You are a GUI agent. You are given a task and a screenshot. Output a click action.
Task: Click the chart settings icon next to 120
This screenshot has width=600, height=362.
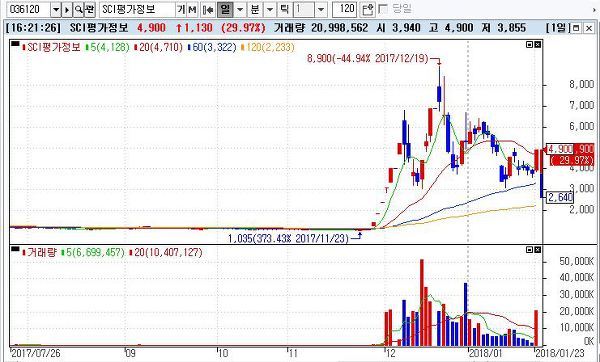click(368, 9)
